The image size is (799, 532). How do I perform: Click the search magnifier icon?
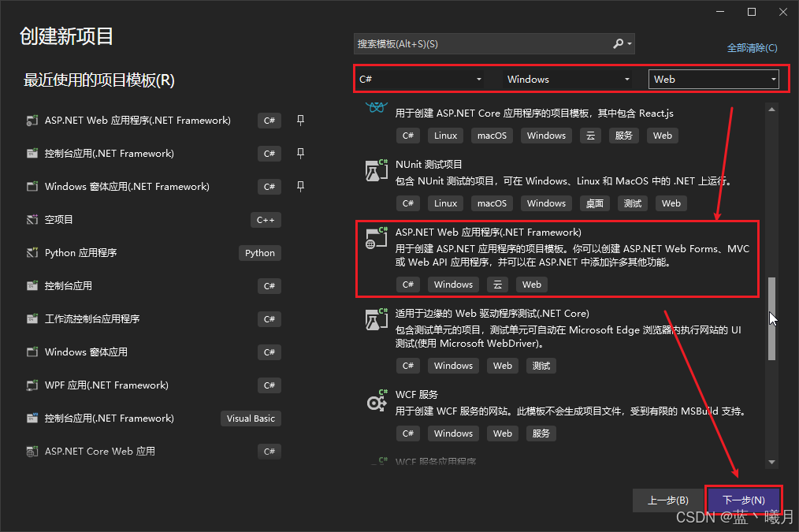point(618,44)
